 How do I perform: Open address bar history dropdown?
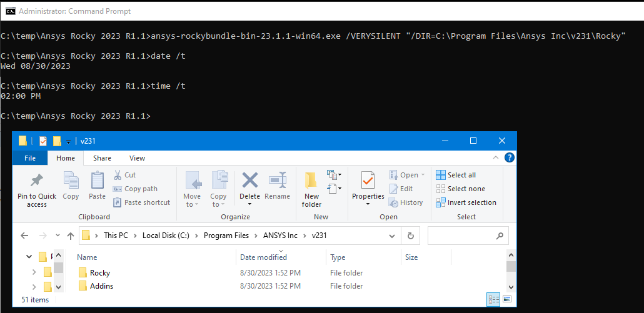(x=392, y=236)
